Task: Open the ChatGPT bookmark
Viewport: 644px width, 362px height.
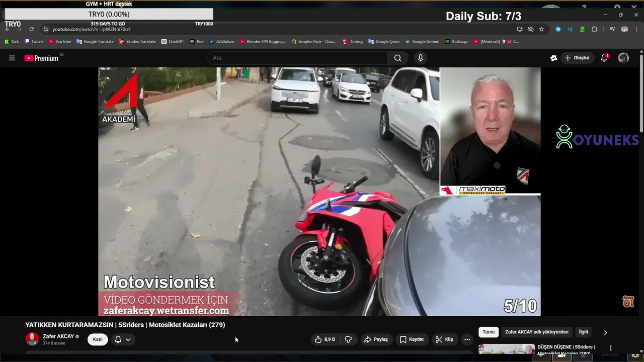Action: coord(173,42)
